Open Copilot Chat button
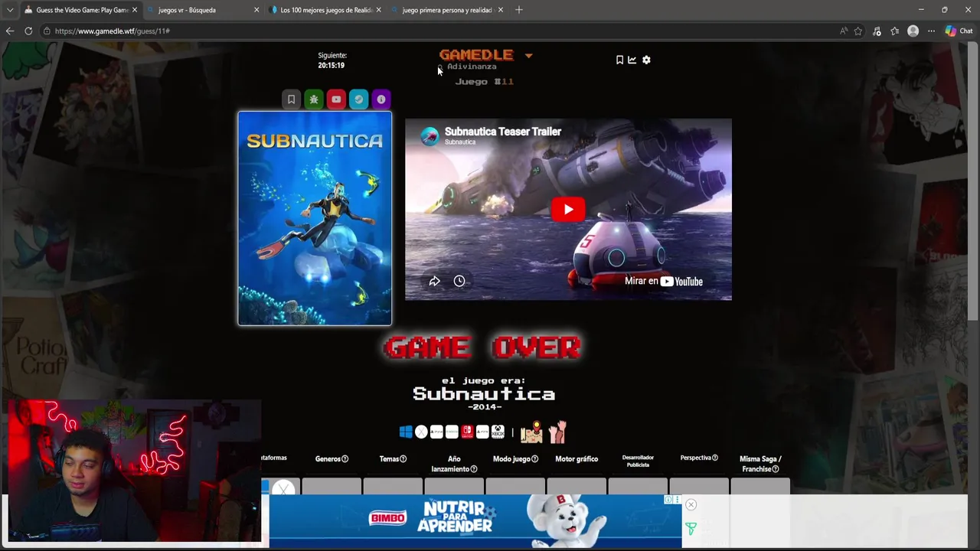 pyautogui.click(x=959, y=31)
